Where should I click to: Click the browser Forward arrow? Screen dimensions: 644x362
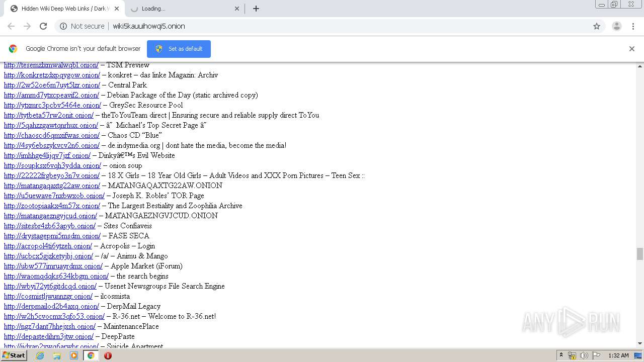pyautogui.click(x=27, y=26)
